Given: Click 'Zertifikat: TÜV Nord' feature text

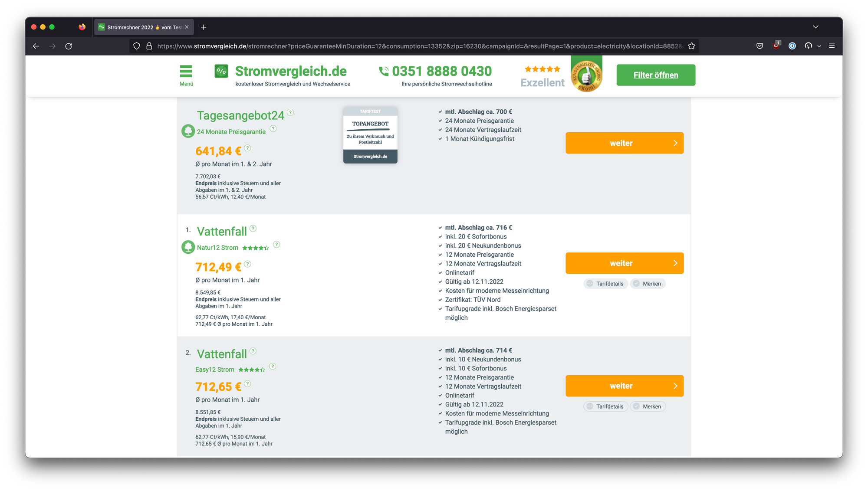Looking at the screenshot, I should [473, 300].
